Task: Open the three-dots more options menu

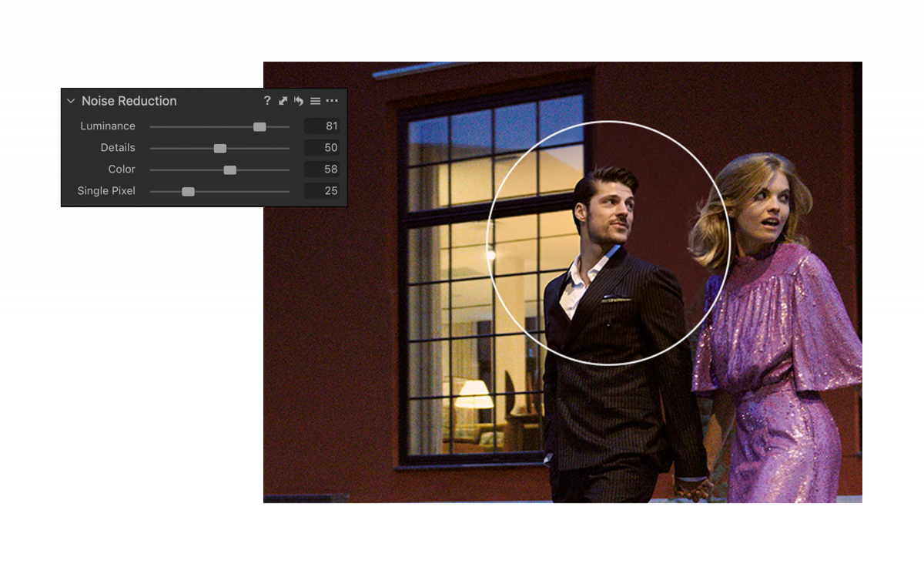Action: point(332,101)
